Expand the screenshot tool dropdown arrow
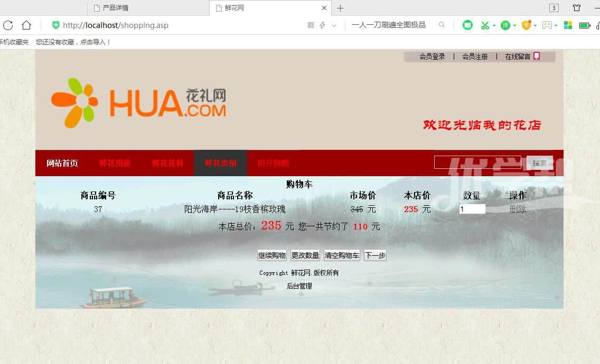 (x=494, y=25)
